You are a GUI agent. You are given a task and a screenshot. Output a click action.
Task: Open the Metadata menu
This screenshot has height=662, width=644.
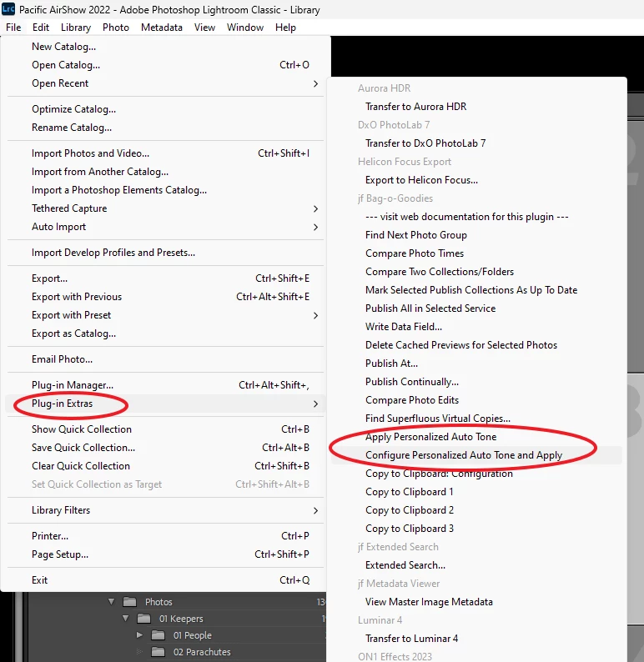[162, 28]
